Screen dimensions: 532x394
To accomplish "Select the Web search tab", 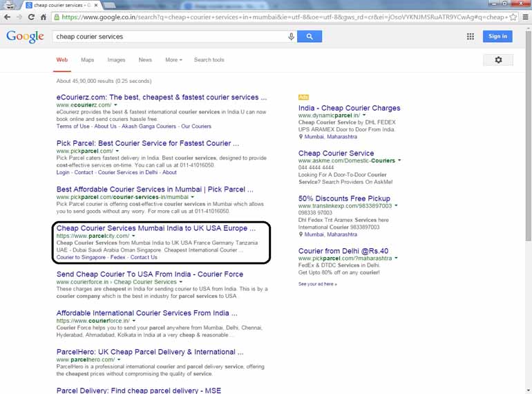I will [x=61, y=59].
